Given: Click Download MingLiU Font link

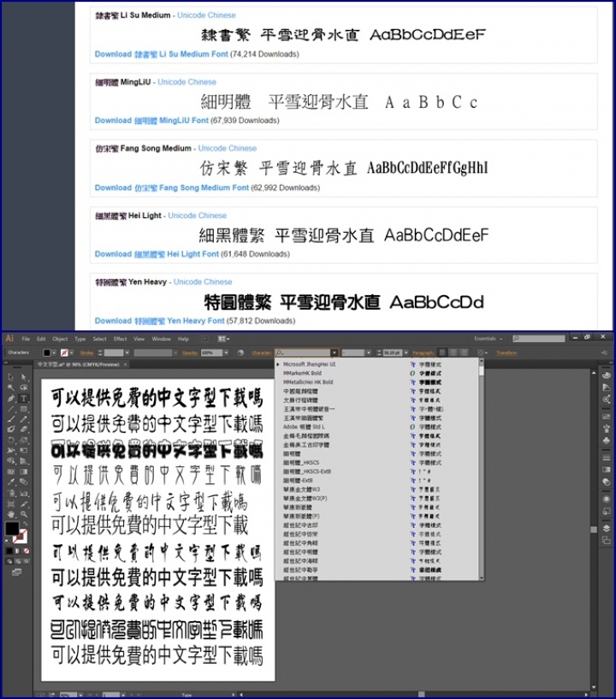Looking at the screenshot, I should coord(151,121).
